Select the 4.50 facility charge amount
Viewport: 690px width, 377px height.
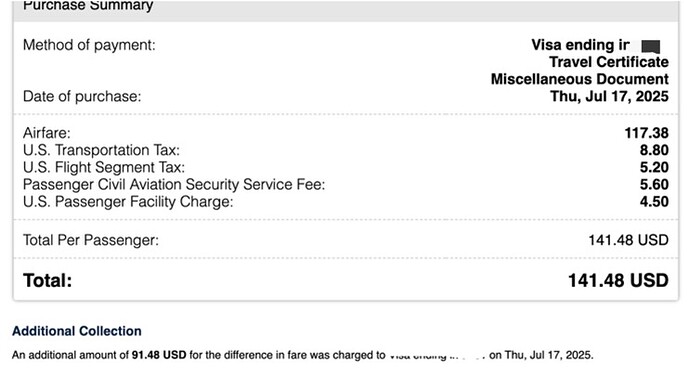(x=654, y=201)
